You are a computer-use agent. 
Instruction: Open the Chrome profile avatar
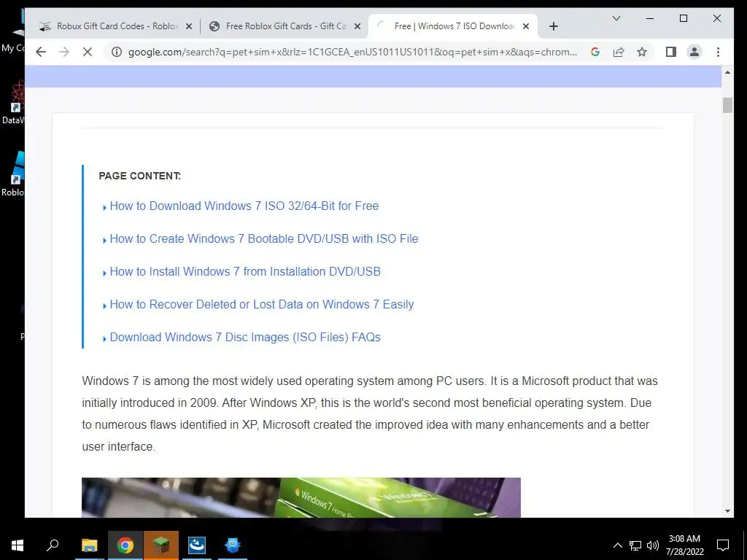tap(694, 52)
